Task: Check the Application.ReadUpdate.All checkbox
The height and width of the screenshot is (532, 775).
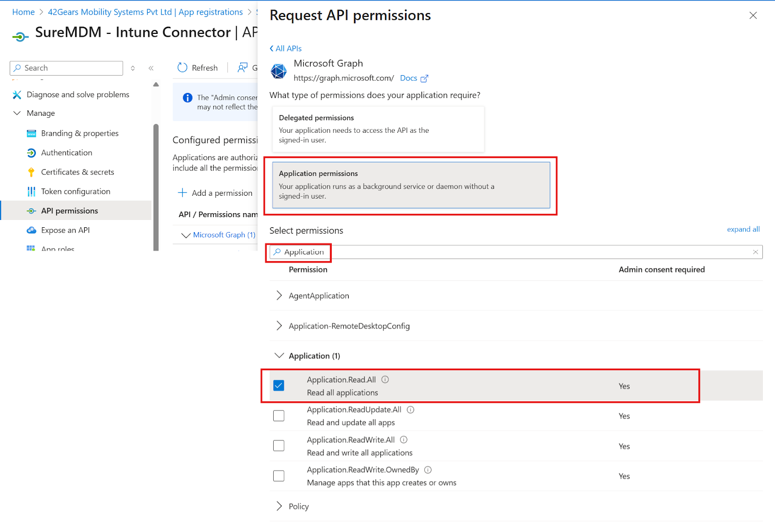Action: [x=279, y=416]
